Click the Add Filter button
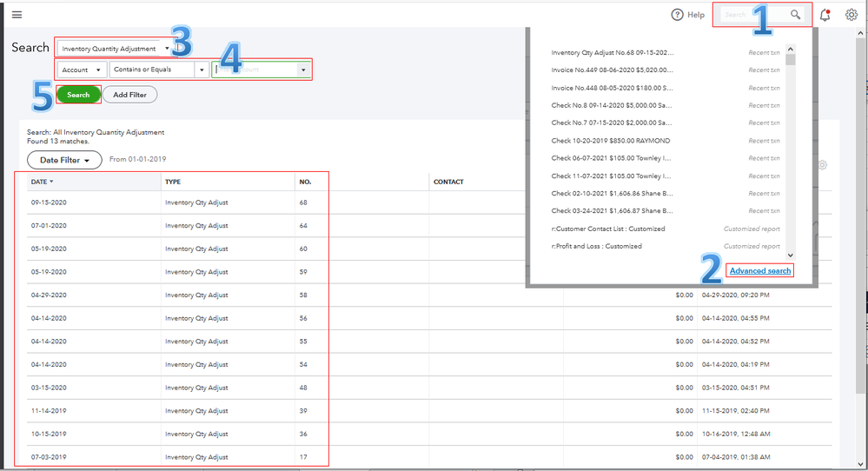 [x=129, y=95]
